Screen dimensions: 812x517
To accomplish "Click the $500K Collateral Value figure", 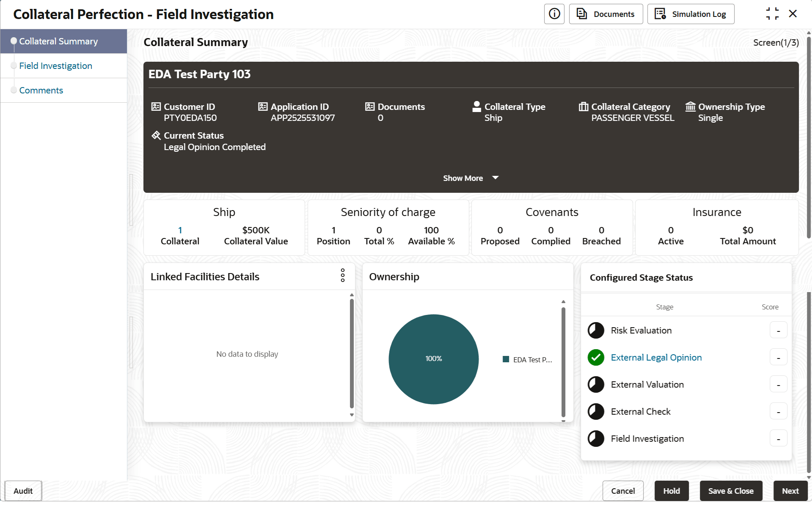I will [256, 230].
